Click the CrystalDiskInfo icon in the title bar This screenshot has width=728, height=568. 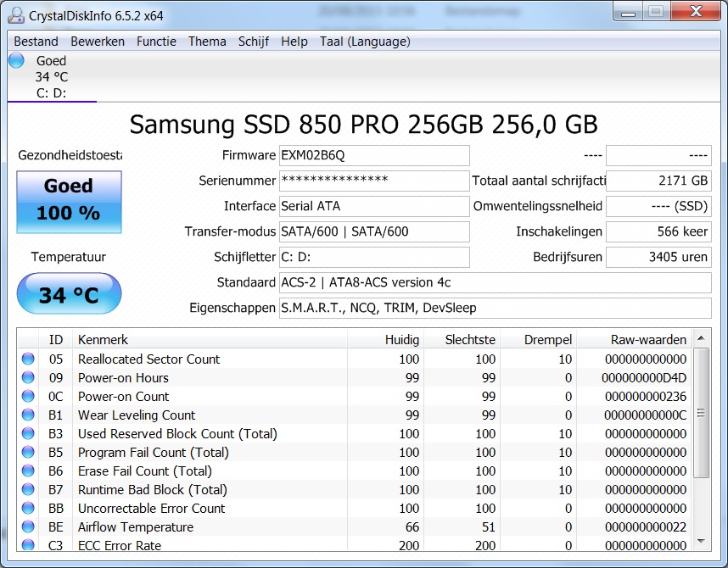click(x=14, y=14)
